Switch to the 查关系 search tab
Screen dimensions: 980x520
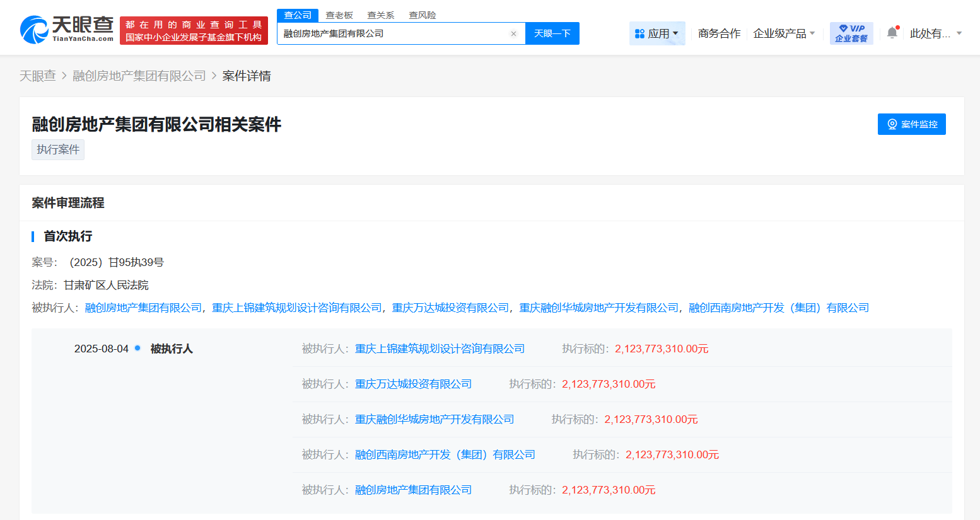381,15
